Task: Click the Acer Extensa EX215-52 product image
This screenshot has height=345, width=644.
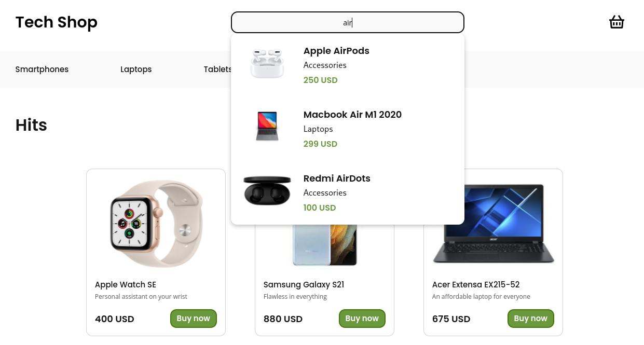Action: [492, 223]
